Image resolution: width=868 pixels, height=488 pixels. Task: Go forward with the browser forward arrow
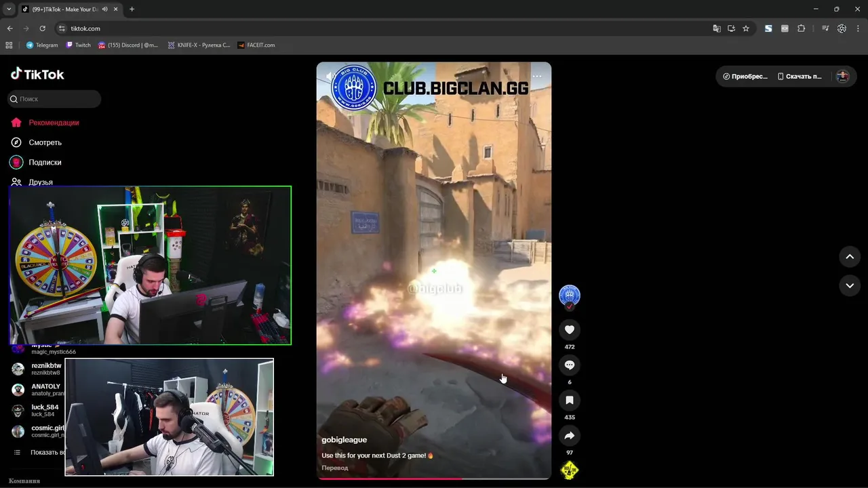click(x=26, y=28)
